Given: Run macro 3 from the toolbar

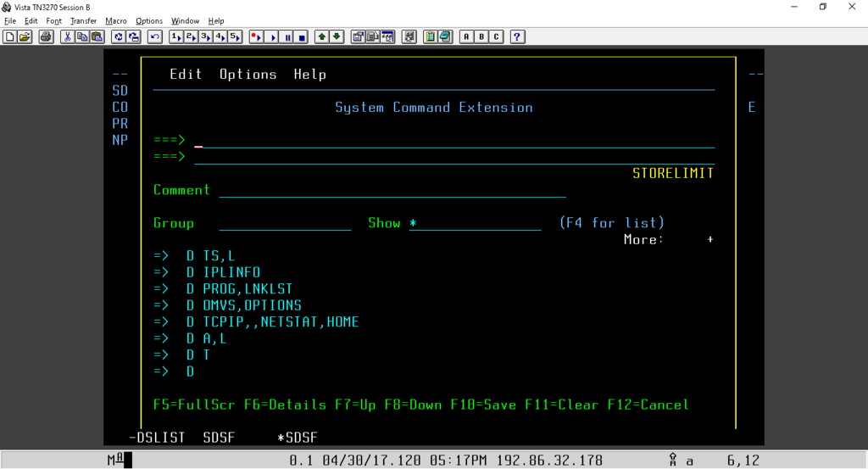Looking at the screenshot, I should [206, 37].
